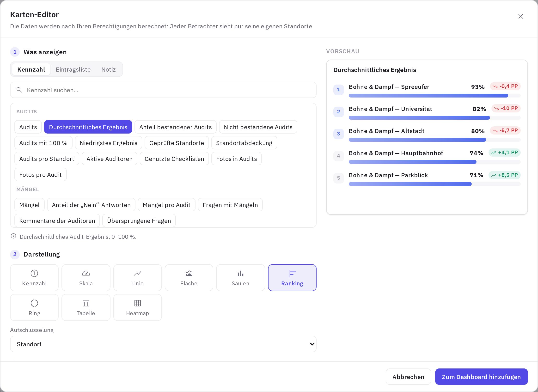This screenshot has height=392, width=538.
Task: Select the Audits mit 100 % chip
Action: [x=43, y=143]
